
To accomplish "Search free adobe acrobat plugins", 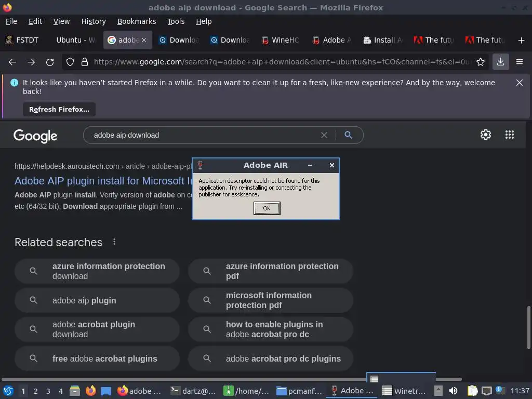I will click(x=97, y=358).
